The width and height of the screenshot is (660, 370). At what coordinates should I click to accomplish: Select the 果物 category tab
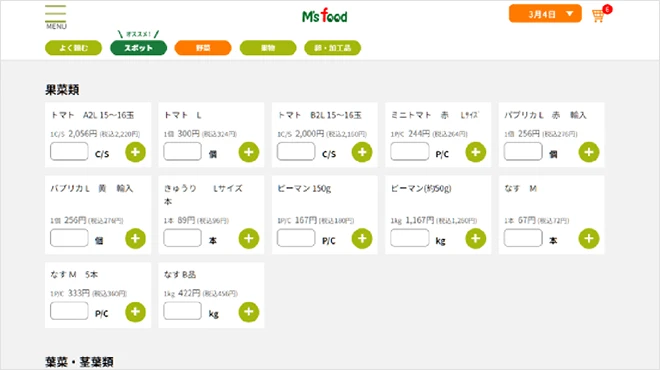pyautogui.click(x=268, y=48)
